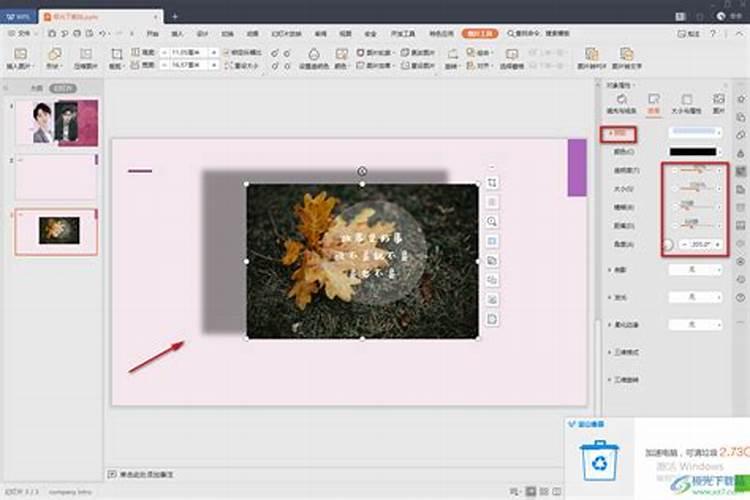750x500 pixels.
Task: Click the crop icon beside the image
Action: (x=492, y=183)
